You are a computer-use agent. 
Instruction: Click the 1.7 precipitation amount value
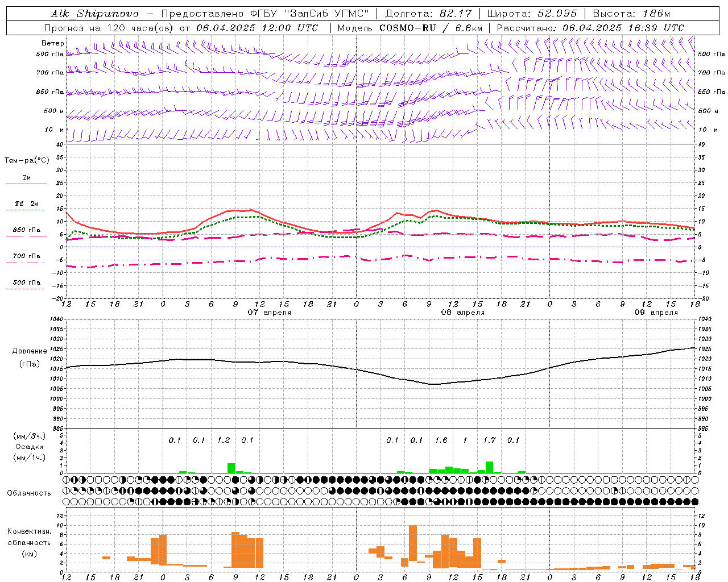489,440
